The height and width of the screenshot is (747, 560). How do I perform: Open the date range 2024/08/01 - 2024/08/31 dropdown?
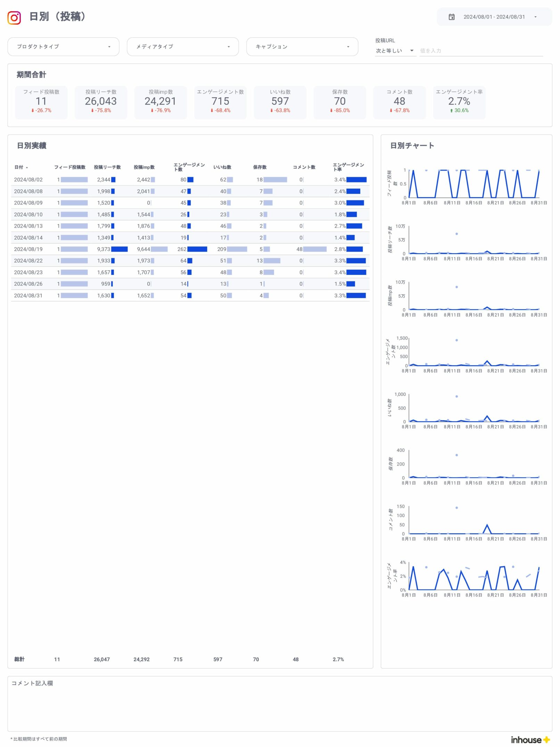[x=494, y=17]
